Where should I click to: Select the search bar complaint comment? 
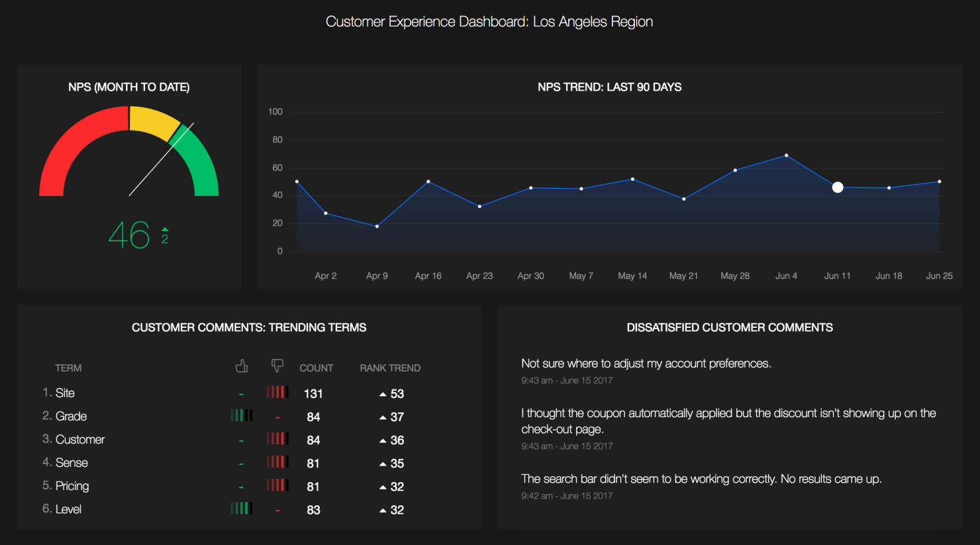tap(701, 478)
